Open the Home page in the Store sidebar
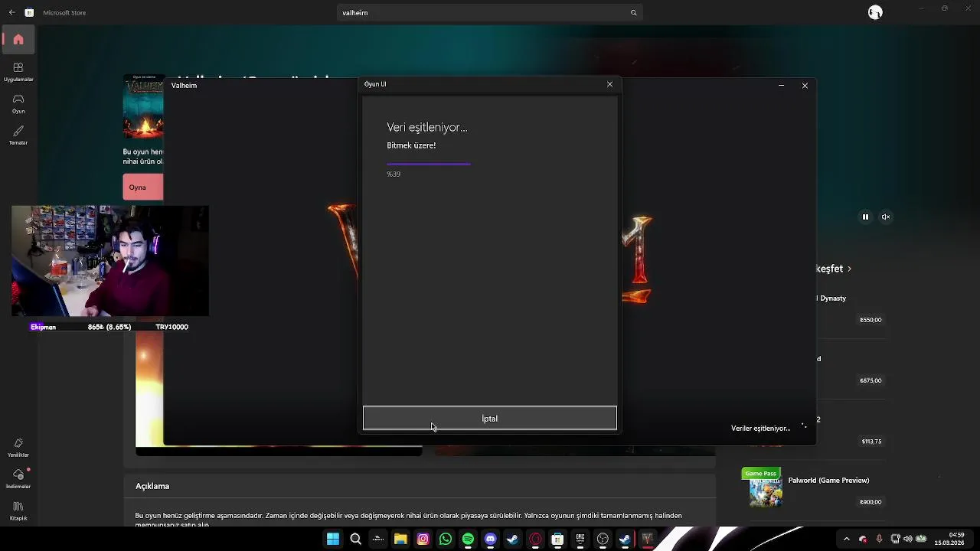This screenshot has height=551, width=980. tap(18, 40)
